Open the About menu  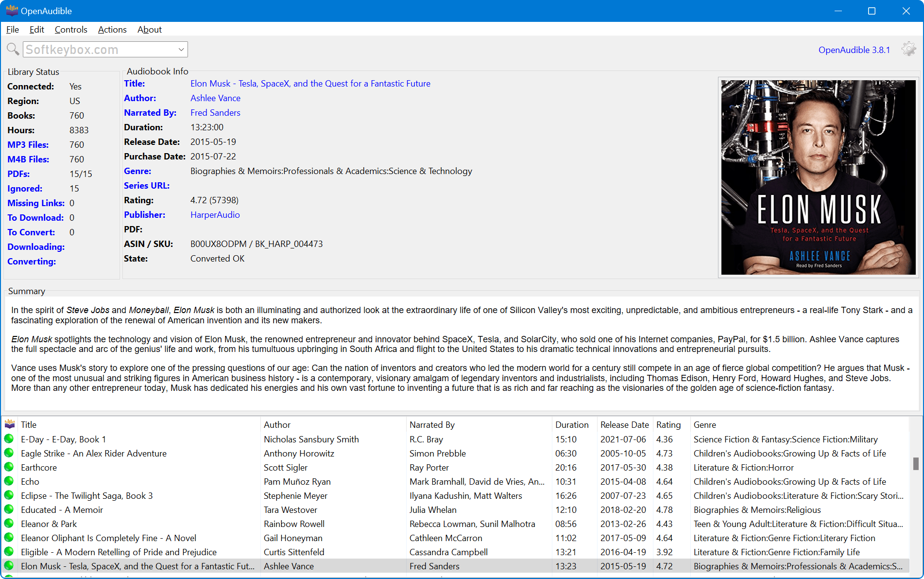click(149, 30)
